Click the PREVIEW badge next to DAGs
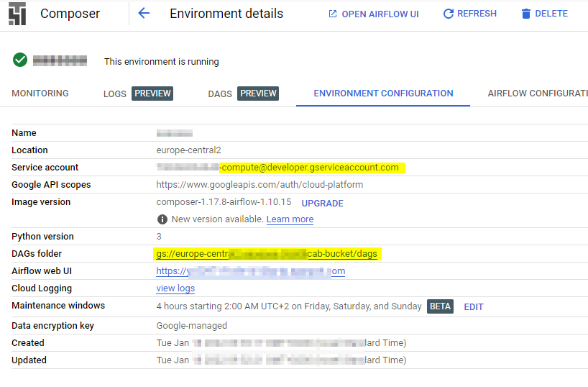This screenshot has height=387, width=588. [x=258, y=93]
